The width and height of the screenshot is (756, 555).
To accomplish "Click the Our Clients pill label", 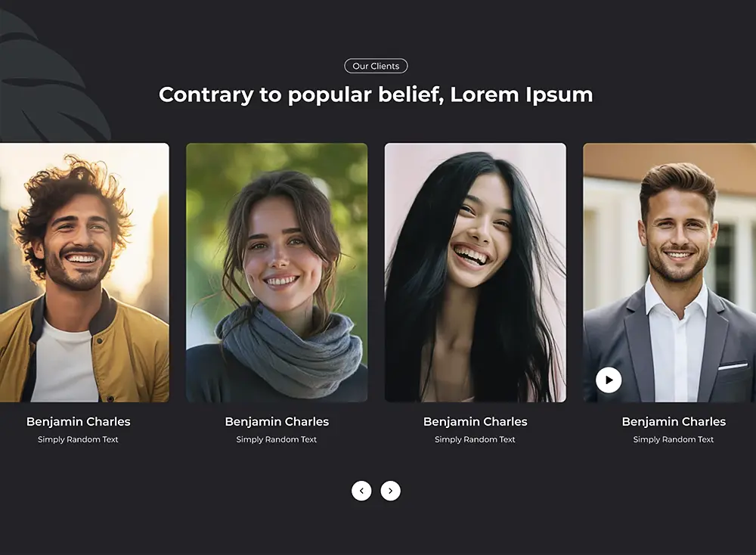I will 376,66.
